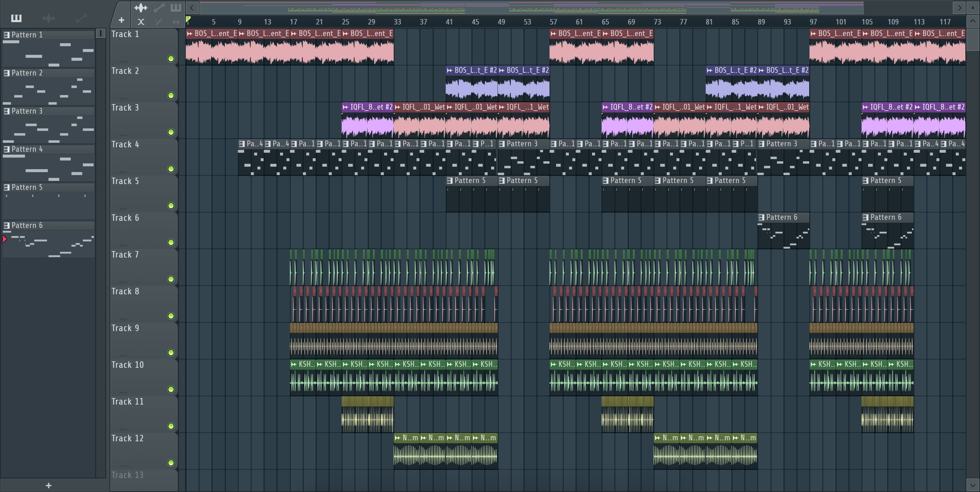Open the clip menu of the BOS_L..ent_E clip at bar 57
980x492 pixels.
click(554, 33)
